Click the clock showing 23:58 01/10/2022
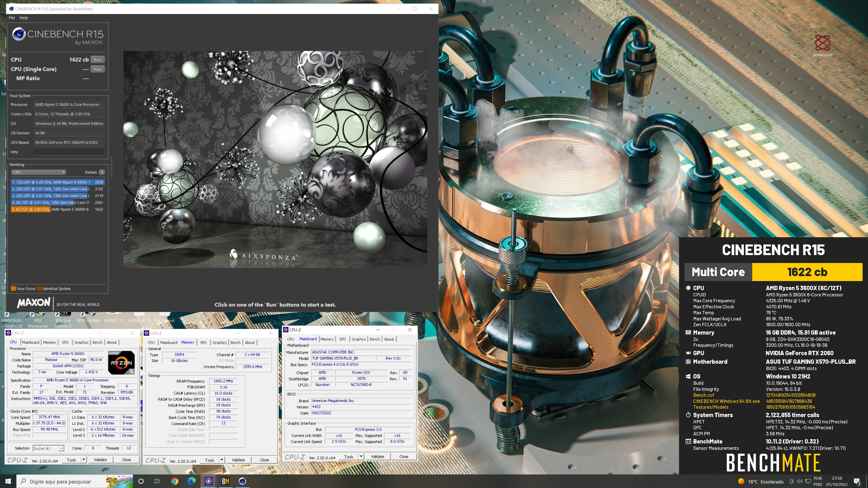 point(837,481)
